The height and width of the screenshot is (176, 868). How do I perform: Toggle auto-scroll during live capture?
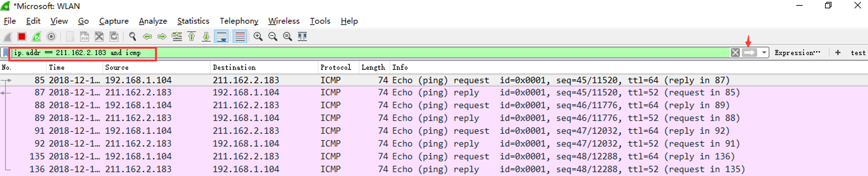coord(221,36)
